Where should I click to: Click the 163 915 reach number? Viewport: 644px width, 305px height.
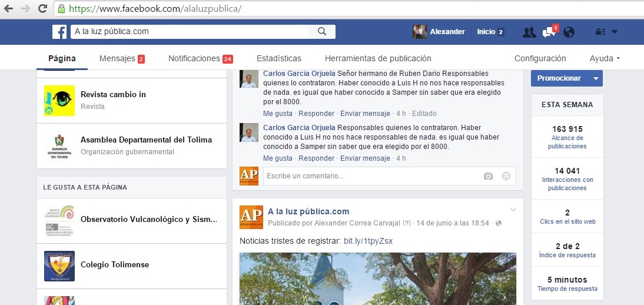click(x=567, y=129)
